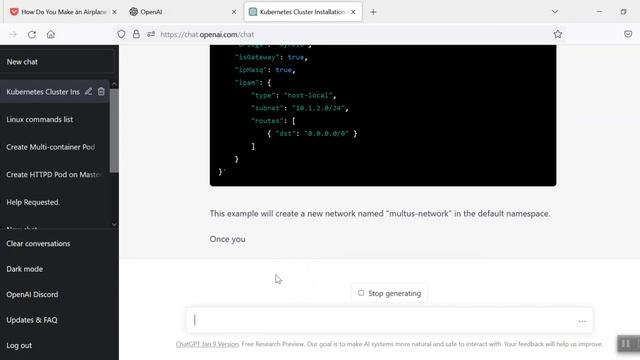Image resolution: width=640 pixels, height=360 pixels.
Task: Click the "Once you" text
Action: pyautogui.click(x=227, y=239)
